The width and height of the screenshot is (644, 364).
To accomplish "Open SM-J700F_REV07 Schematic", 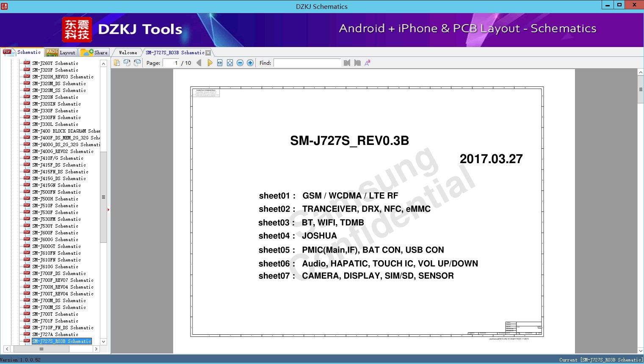I will point(63,280).
